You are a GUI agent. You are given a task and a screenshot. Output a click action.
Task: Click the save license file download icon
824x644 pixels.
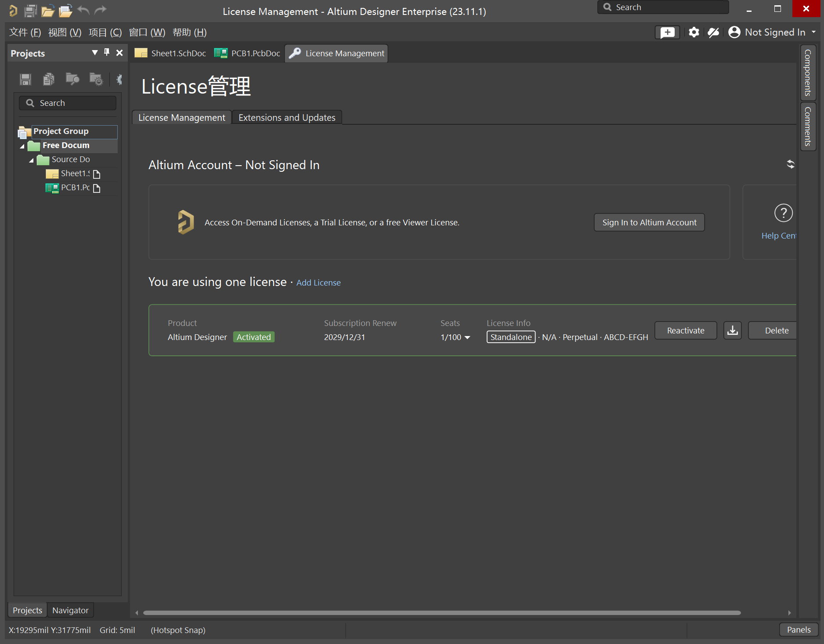pos(732,330)
